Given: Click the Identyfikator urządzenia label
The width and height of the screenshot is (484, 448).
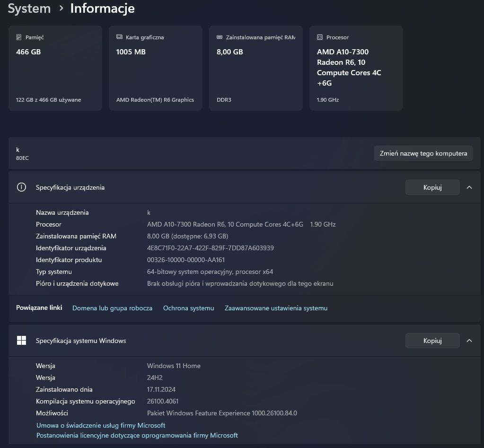Looking at the screenshot, I should coord(71,248).
